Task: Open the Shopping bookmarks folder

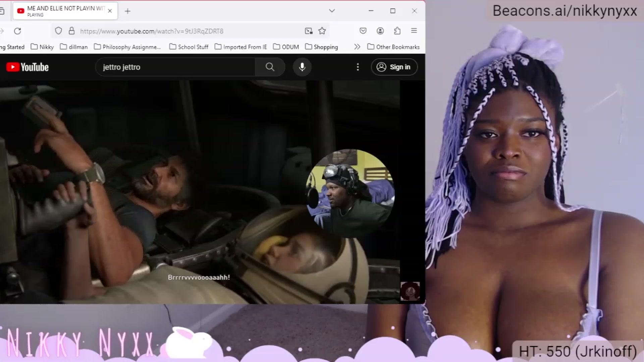Action: (x=321, y=47)
